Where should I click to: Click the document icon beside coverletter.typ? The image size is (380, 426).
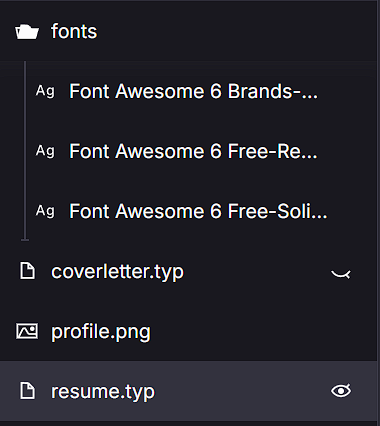(x=27, y=270)
